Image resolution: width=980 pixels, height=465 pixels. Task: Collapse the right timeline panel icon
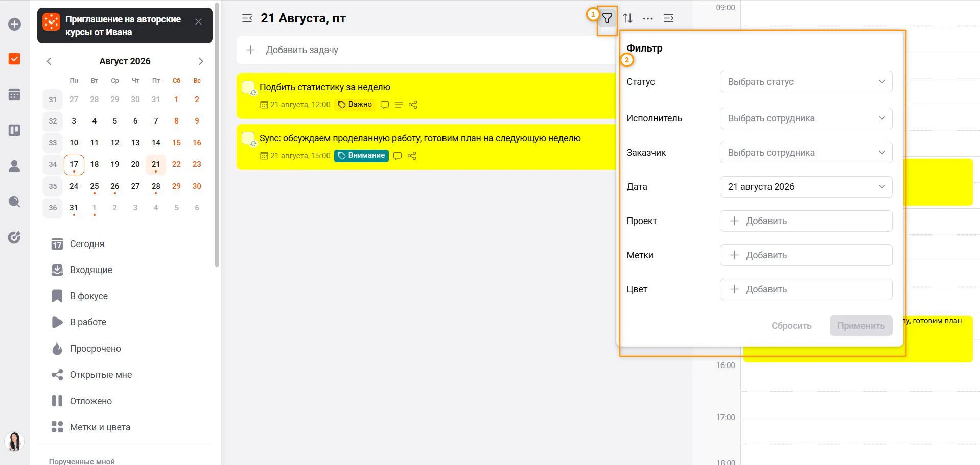tap(668, 18)
